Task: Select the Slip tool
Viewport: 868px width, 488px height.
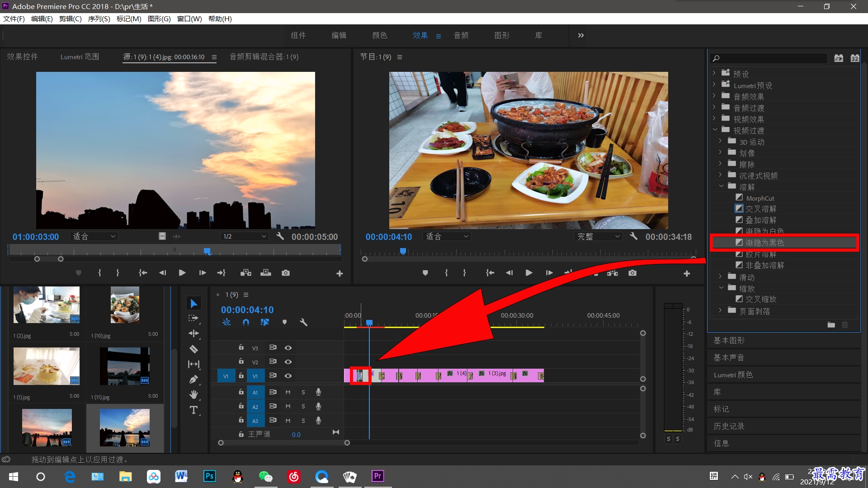Action: [x=193, y=364]
